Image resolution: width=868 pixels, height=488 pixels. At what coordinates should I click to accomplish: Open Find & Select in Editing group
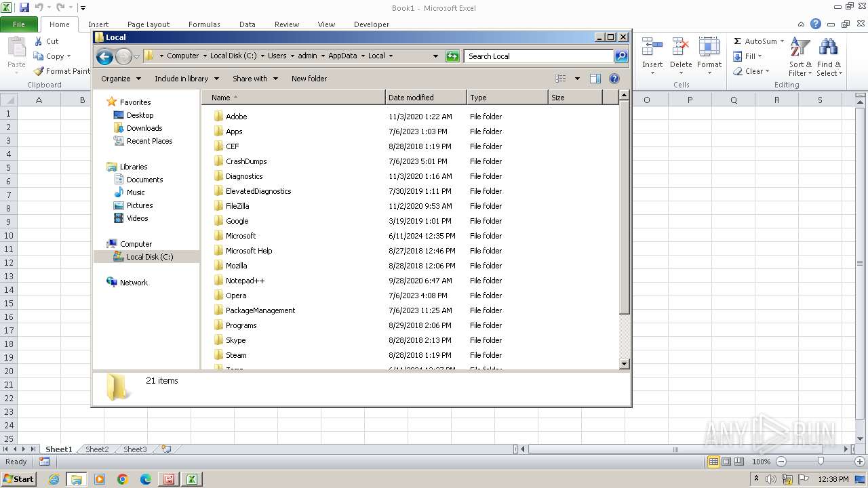(x=829, y=57)
